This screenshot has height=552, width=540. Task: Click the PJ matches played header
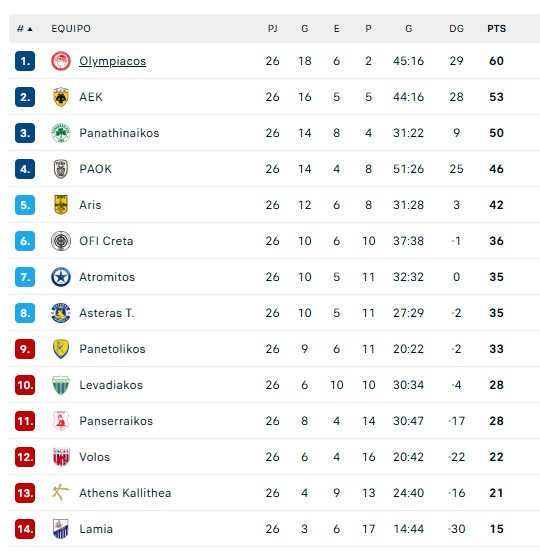pyautogui.click(x=272, y=29)
